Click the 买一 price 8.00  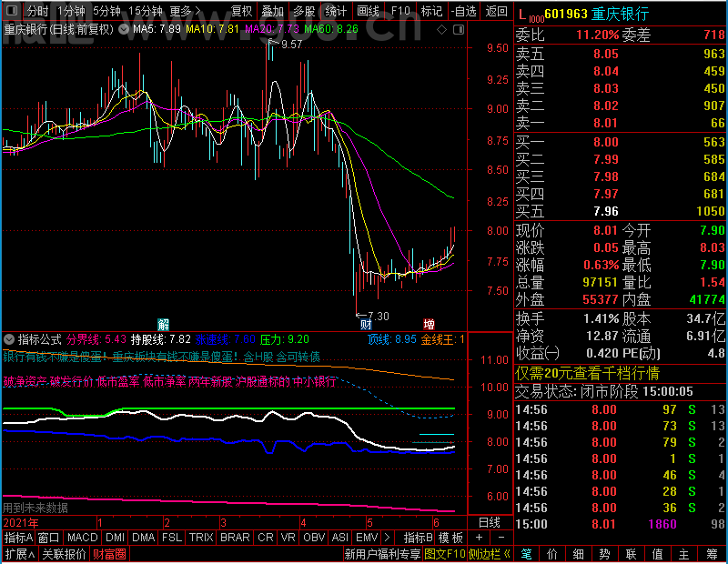pos(605,142)
